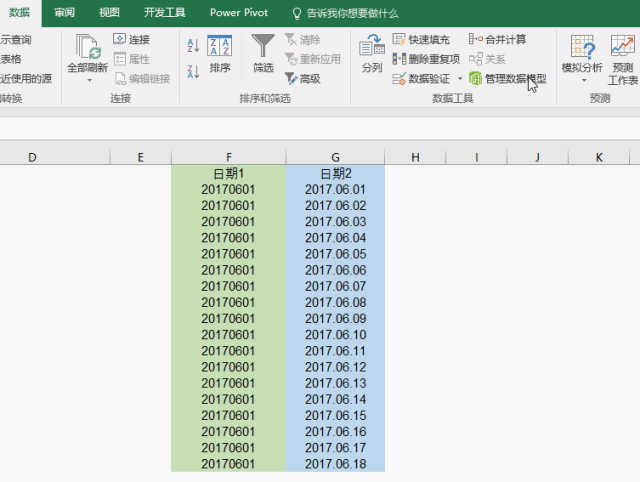640x482 pixels.
Task: Select column J header
Action: coord(538,157)
